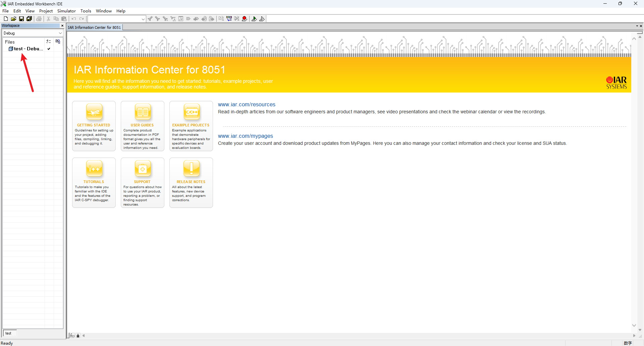Open the Help menu

coord(121,11)
